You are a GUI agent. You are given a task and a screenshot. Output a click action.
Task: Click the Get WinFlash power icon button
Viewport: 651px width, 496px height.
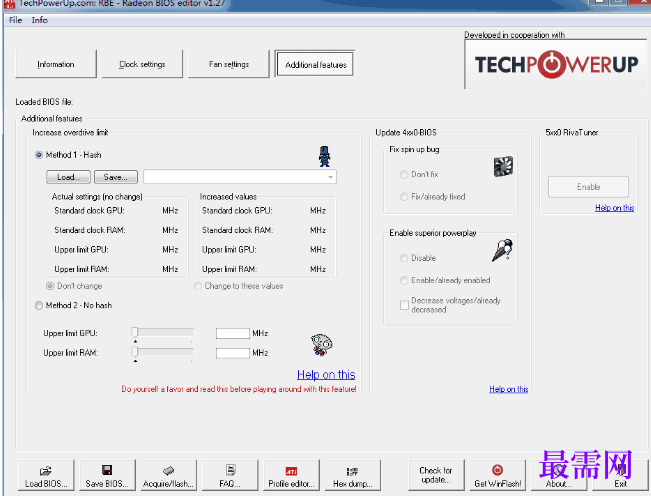(x=497, y=475)
